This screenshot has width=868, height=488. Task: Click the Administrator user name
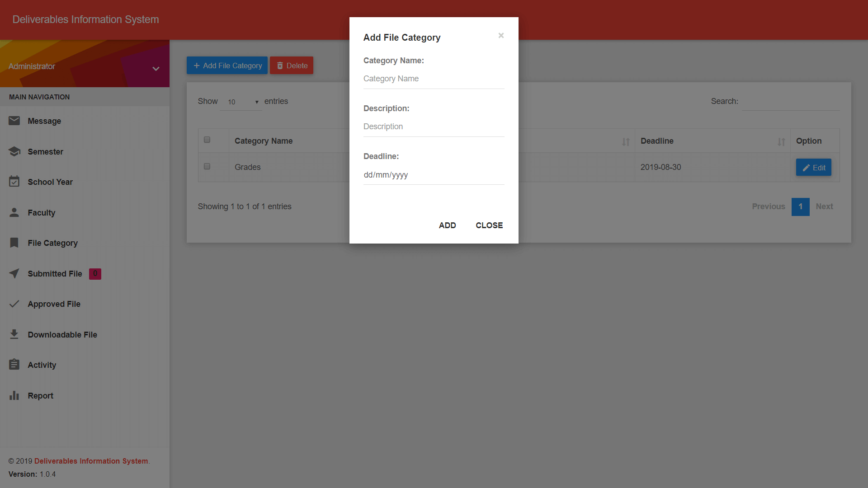(x=32, y=66)
